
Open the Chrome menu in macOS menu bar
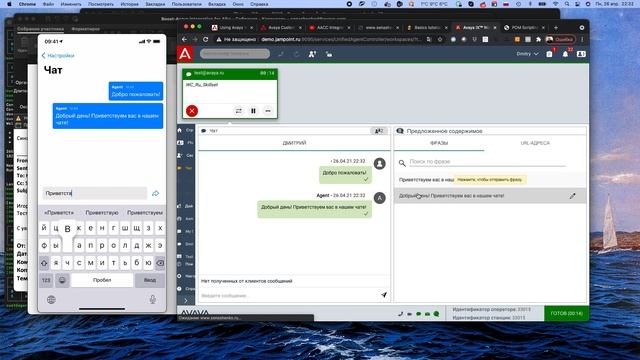(x=27, y=4)
